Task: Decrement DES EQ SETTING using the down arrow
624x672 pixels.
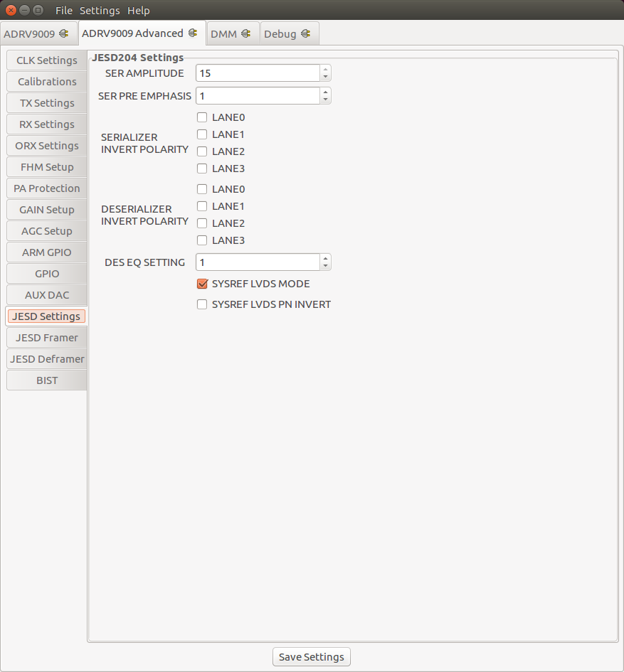Action: pyautogui.click(x=325, y=265)
